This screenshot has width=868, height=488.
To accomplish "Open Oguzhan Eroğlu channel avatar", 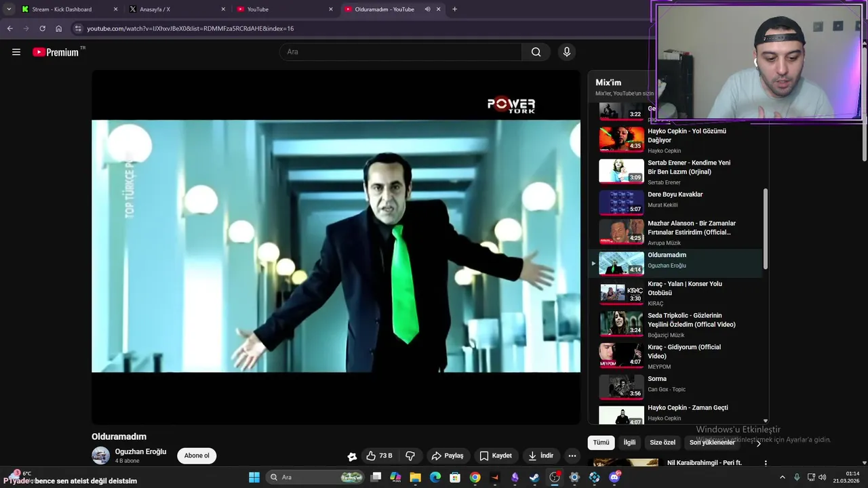I will tap(100, 455).
